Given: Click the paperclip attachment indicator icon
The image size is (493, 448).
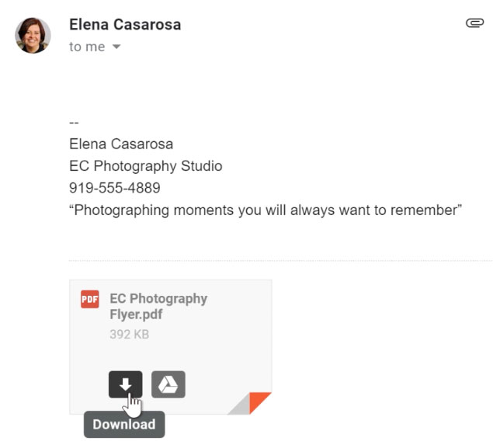Looking at the screenshot, I should click(474, 23).
